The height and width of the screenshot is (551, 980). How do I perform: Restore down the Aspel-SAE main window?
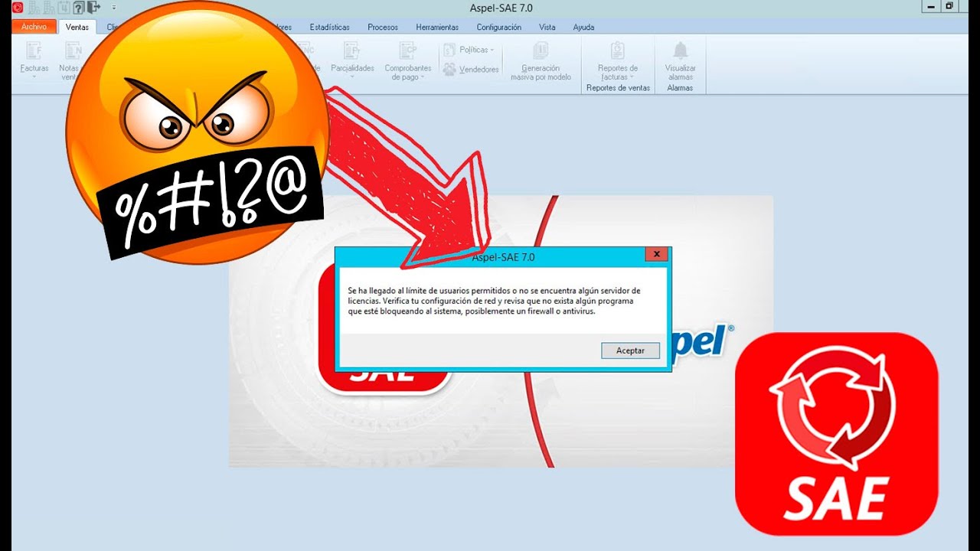click(x=950, y=6)
